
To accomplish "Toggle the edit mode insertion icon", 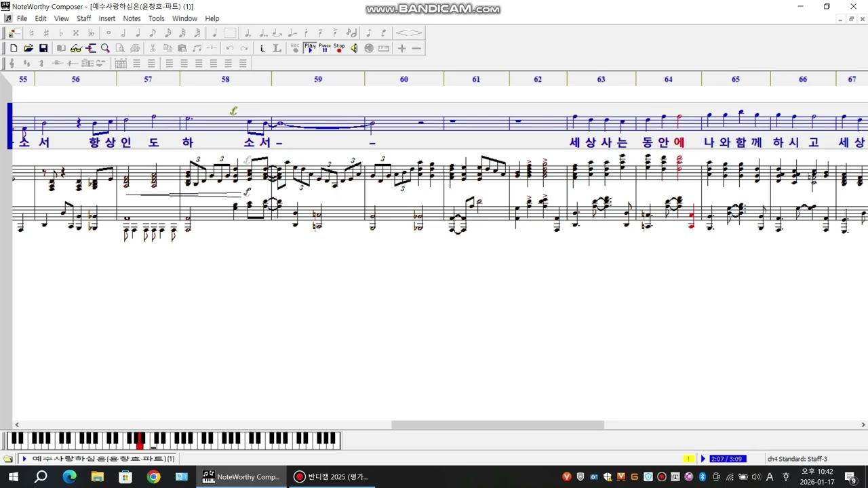I will (x=14, y=33).
